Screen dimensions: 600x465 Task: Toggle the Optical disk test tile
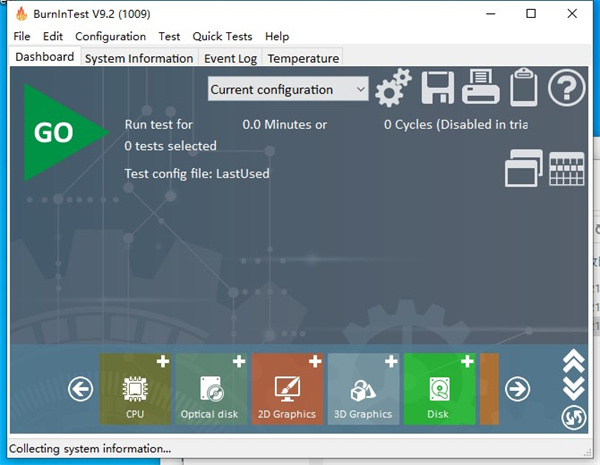[x=211, y=388]
